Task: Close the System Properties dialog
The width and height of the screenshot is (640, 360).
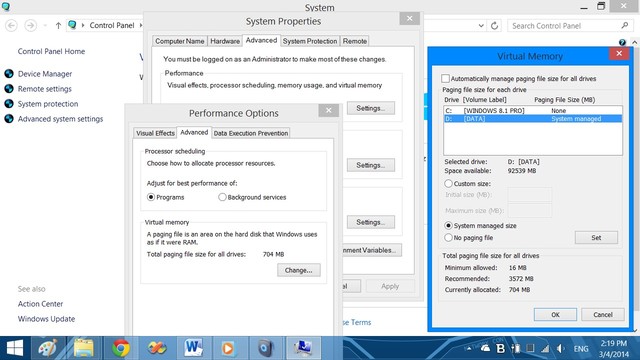Action: pos(409,18)
